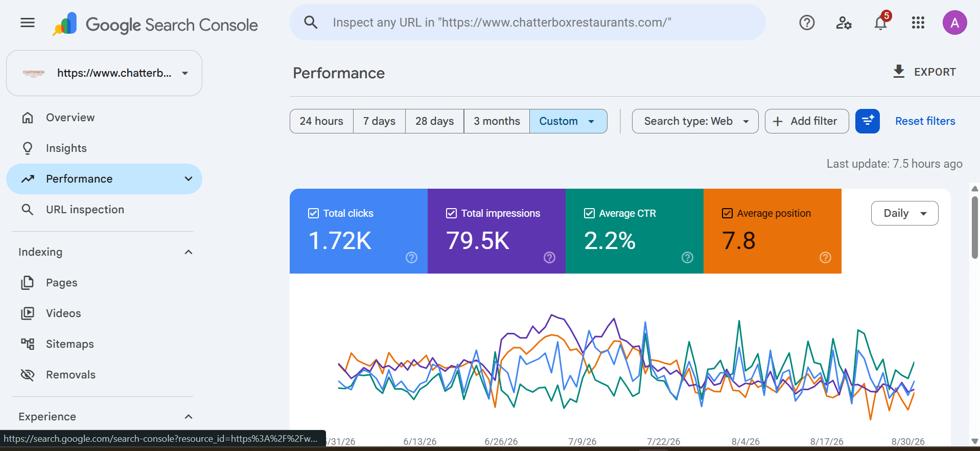Open Removals in sidebar
The width and height of the screenshot is (980, 451).
(x=104, y=375)
